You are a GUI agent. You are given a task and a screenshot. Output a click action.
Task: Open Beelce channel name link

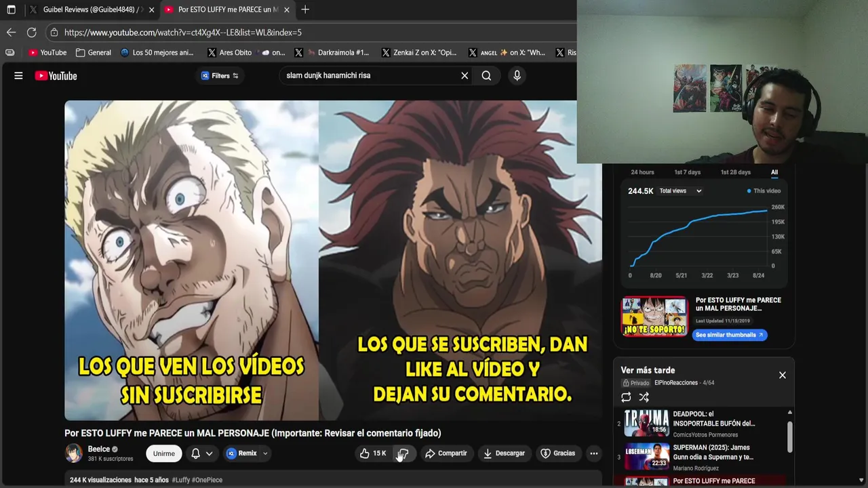(98, 449)
